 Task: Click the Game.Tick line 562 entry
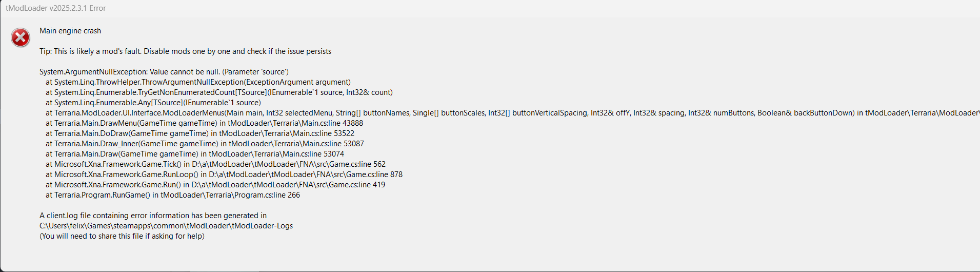pos(215,164)
